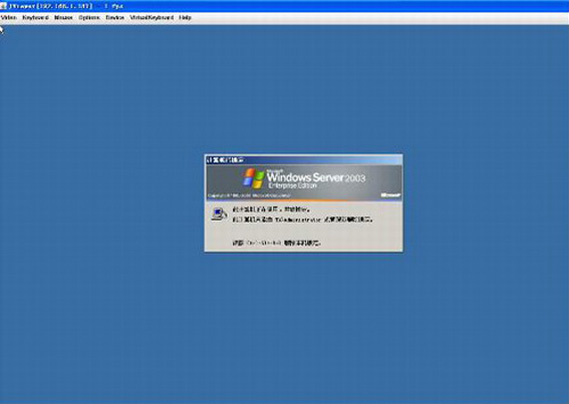Click the Microsoft logo in the banner
Image resolution: width=569 pixels, height=404 pixels.
click(390, 195)
